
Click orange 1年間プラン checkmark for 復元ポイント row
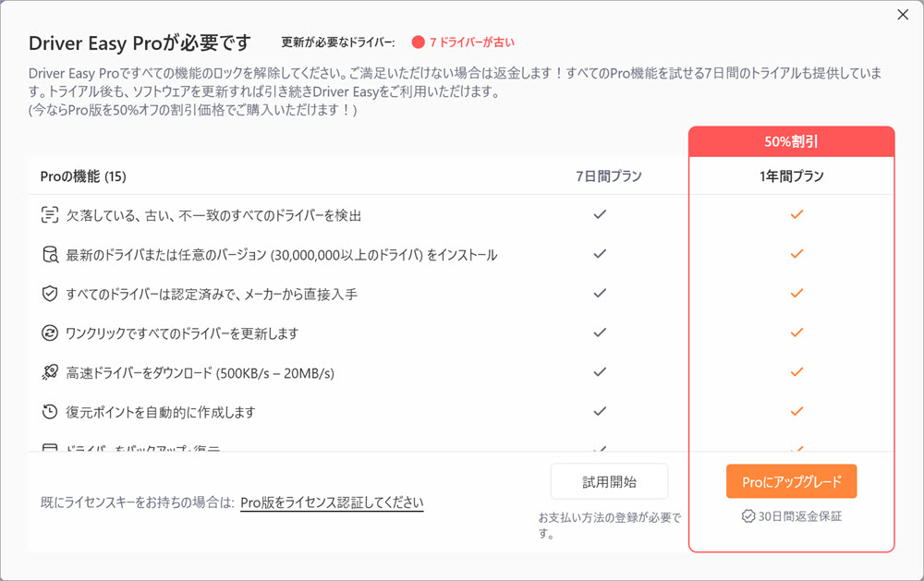coord(796,411)
